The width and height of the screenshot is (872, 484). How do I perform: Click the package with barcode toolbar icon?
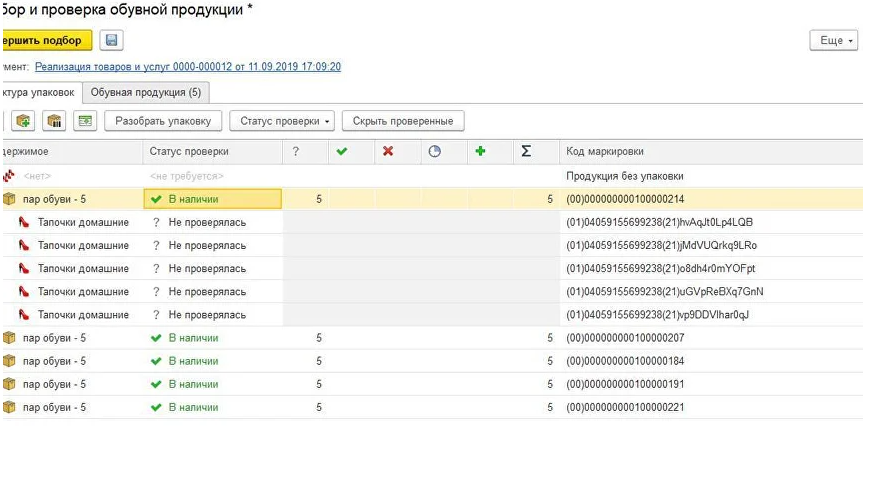55,121
